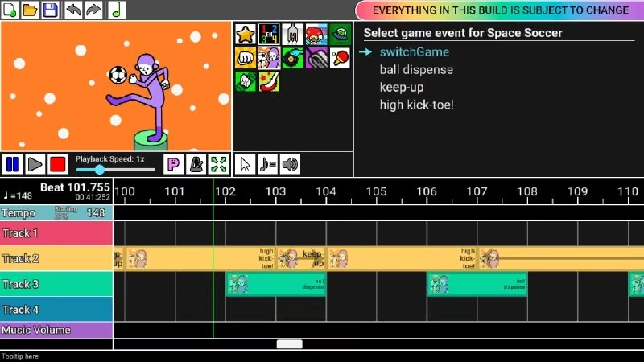Pause remix playback
Image resolution: width=644 pixels, height=362 pixels.
pos(12,164)
